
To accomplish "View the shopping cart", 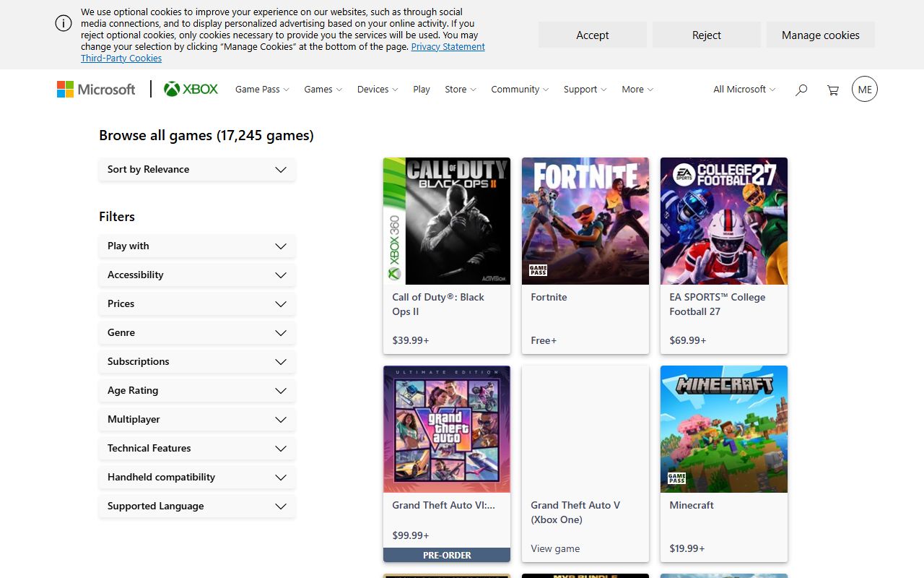I will point(833,90).
